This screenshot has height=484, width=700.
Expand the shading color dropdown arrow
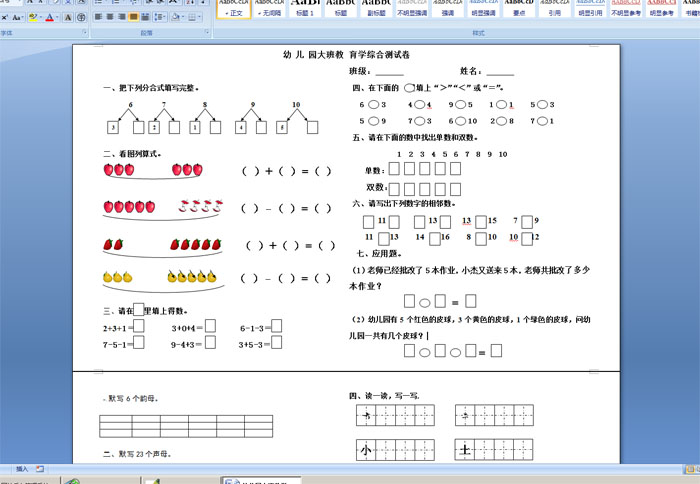pos(182,17)
